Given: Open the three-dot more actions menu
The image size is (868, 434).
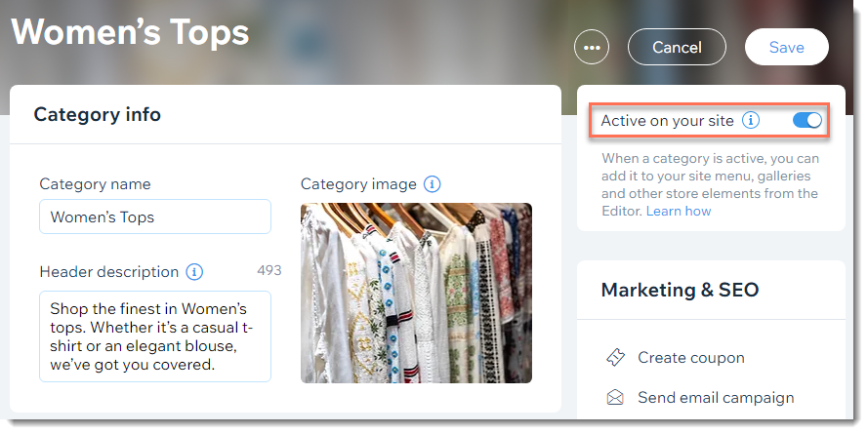Looking at the screenshot, I should pyautogui.click(x=592, y=48).
